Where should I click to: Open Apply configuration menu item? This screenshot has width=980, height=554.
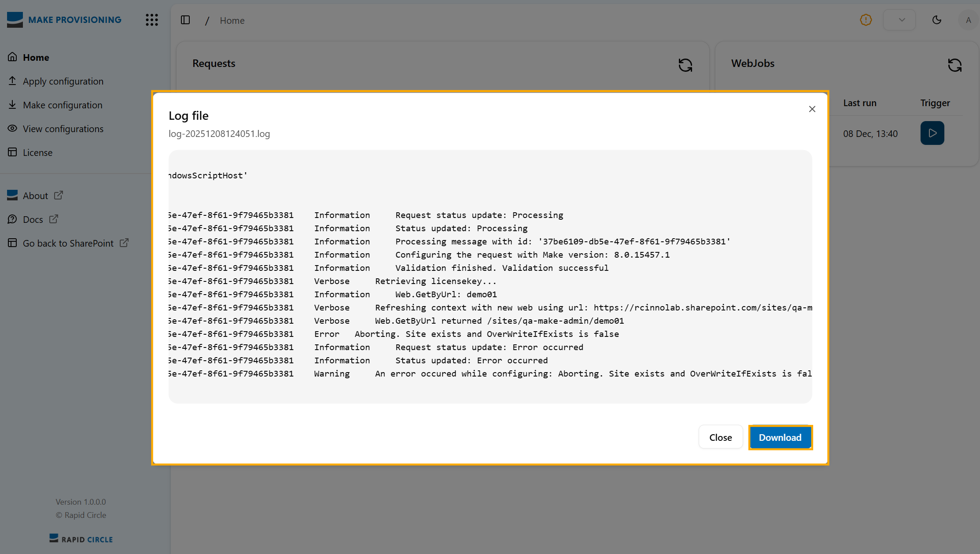63,81
